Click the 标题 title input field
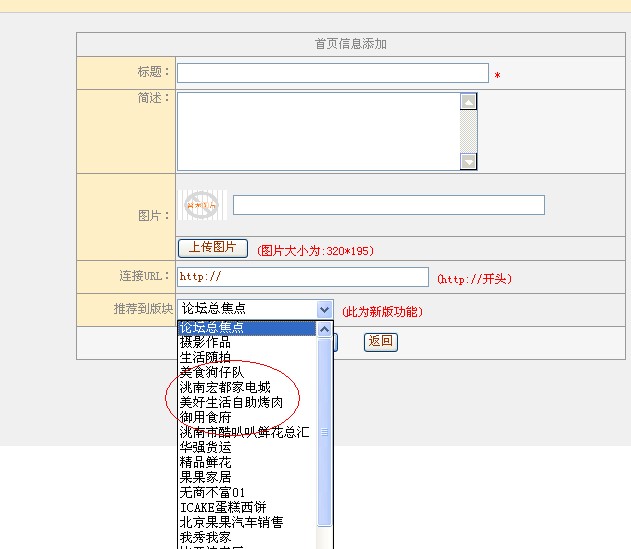Viewport: 631px width, 549px height. (333, 73)
